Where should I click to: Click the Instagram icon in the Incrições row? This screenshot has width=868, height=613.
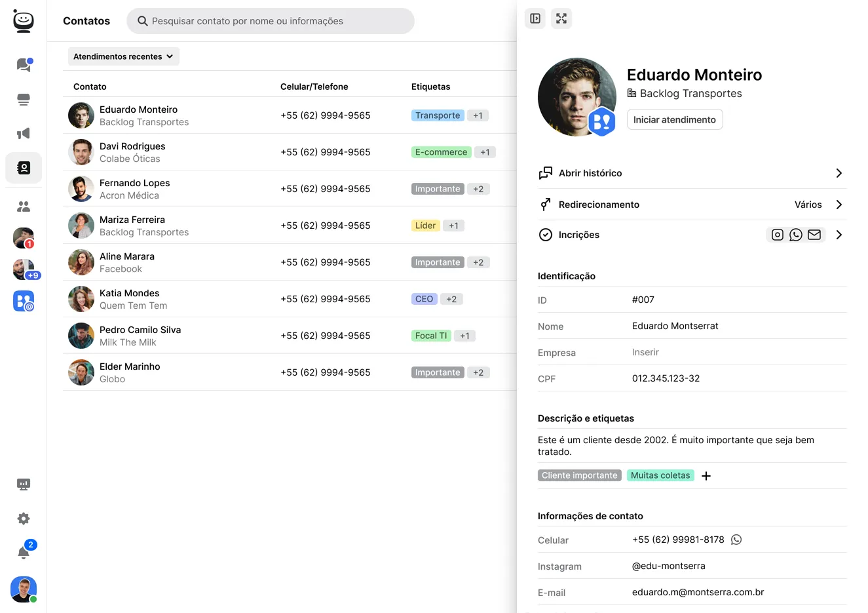[777, 234]
